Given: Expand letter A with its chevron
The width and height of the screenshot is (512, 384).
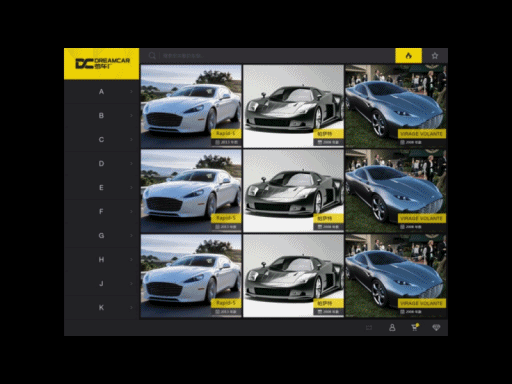Looking at the screenshot, I should [131, 92].
